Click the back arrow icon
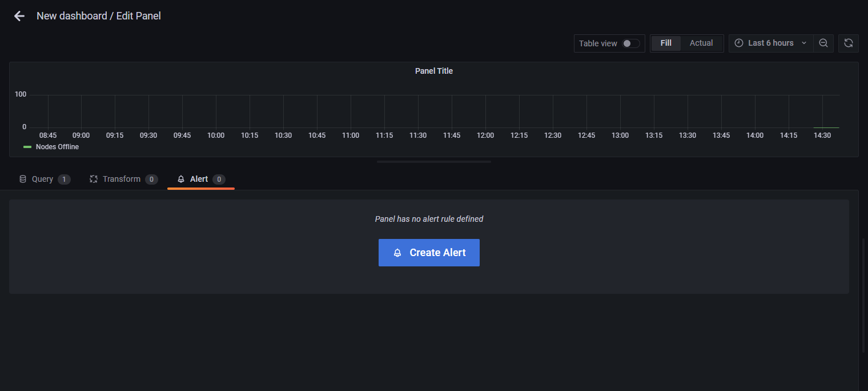The height and width of the screenshot is (391, 868). 19,16
